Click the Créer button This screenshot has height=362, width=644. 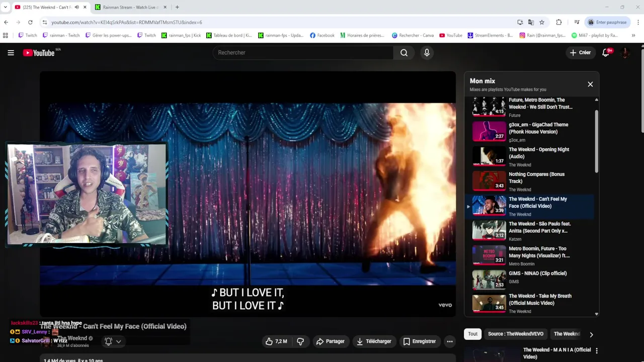pyautogui.click(x=580, y=53)
